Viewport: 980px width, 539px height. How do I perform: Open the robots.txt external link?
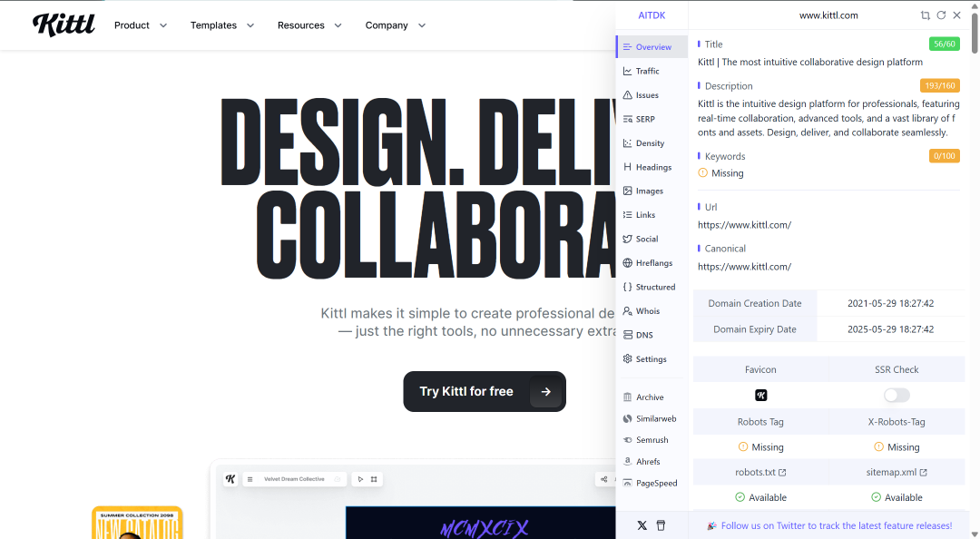(760, 472)
